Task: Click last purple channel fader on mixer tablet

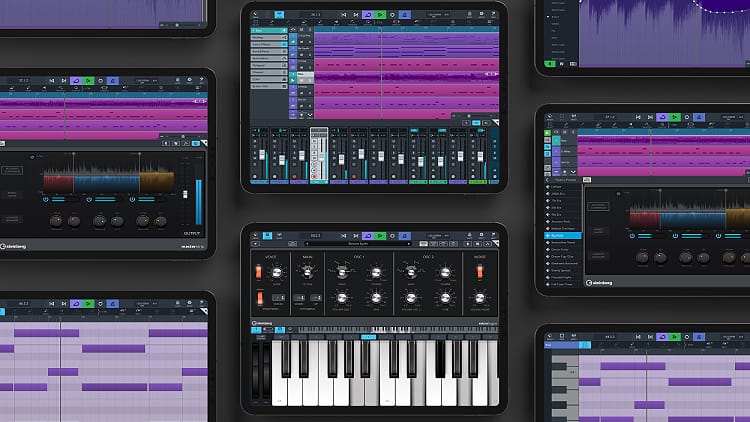Action: click(460, 155)
